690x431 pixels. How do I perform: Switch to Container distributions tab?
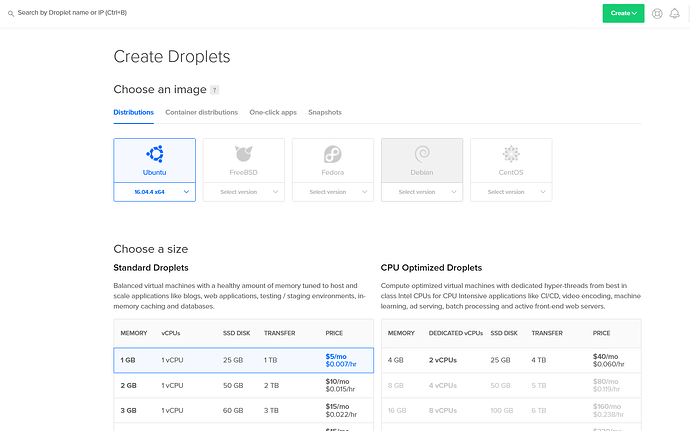pos(202,112)
